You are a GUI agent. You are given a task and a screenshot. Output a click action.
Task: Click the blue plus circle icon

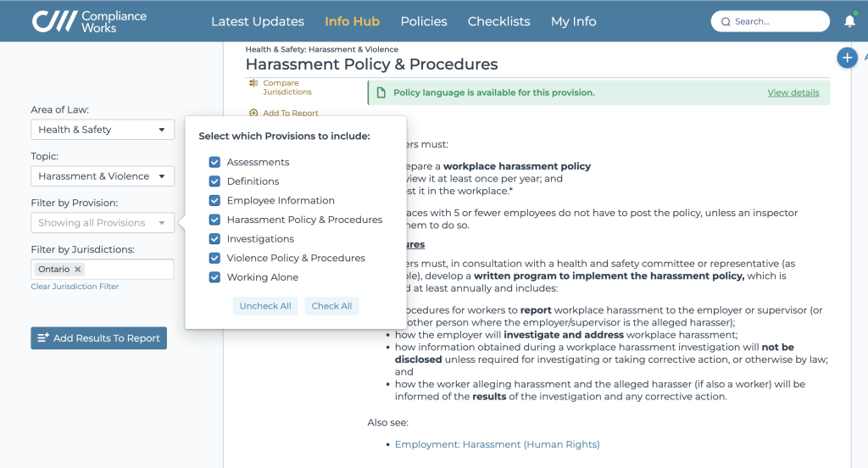[x=847, y=58]
